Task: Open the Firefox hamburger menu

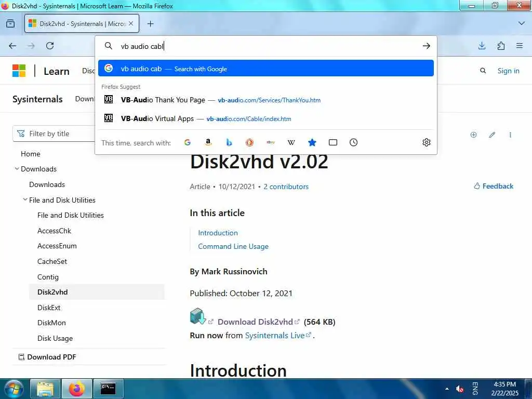Action: pos(520,46)
